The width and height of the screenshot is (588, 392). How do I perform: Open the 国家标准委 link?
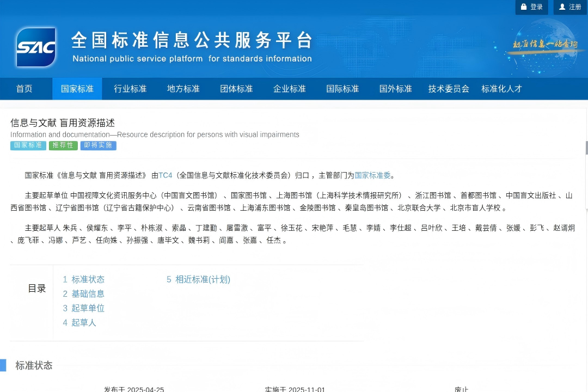point(373,175)
